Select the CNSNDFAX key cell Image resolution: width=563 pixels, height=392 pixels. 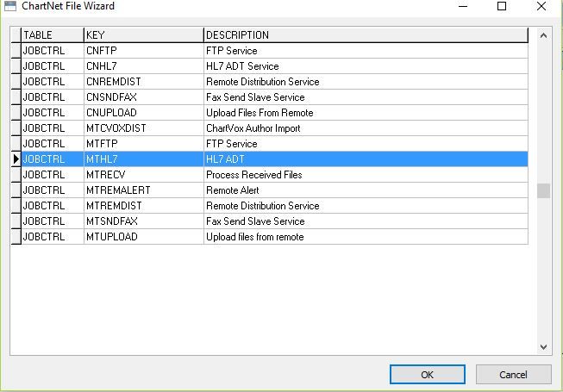pyautogui.click(x=144, y=97)
